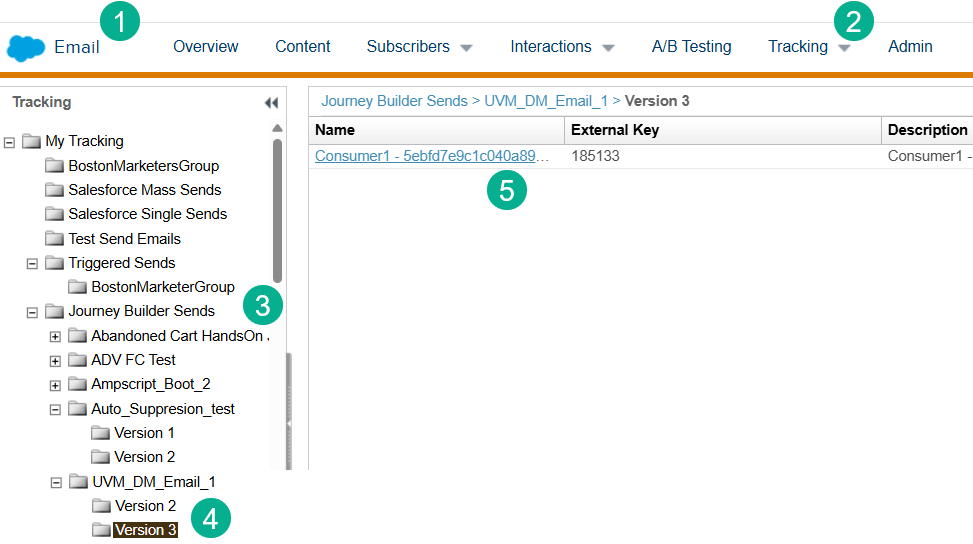This screenshot has width=973, height=544.
Task: Open the Subscribers dropdown menu
Action: (x=418, y=47)
